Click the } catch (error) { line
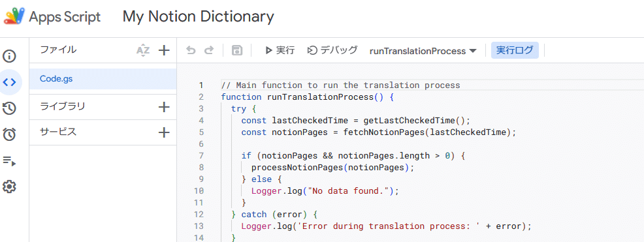 274,215
